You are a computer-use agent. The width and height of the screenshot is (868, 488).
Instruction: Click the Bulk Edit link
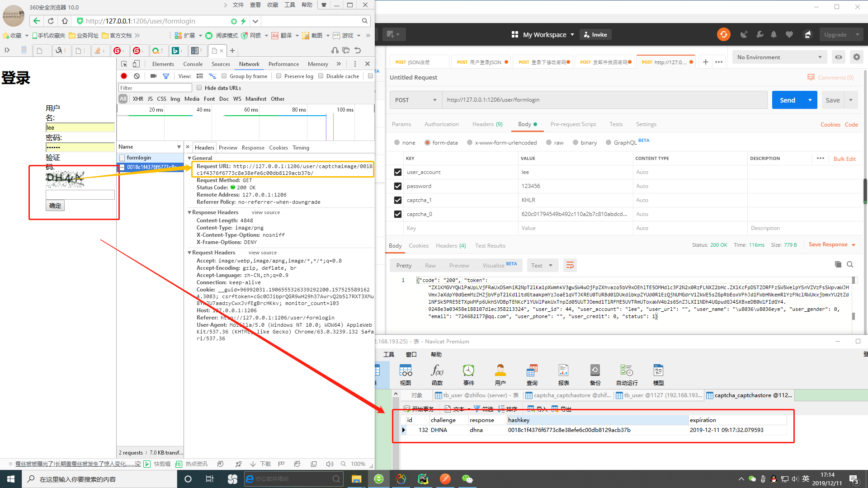pyautogui.click(x=844, y=159)
